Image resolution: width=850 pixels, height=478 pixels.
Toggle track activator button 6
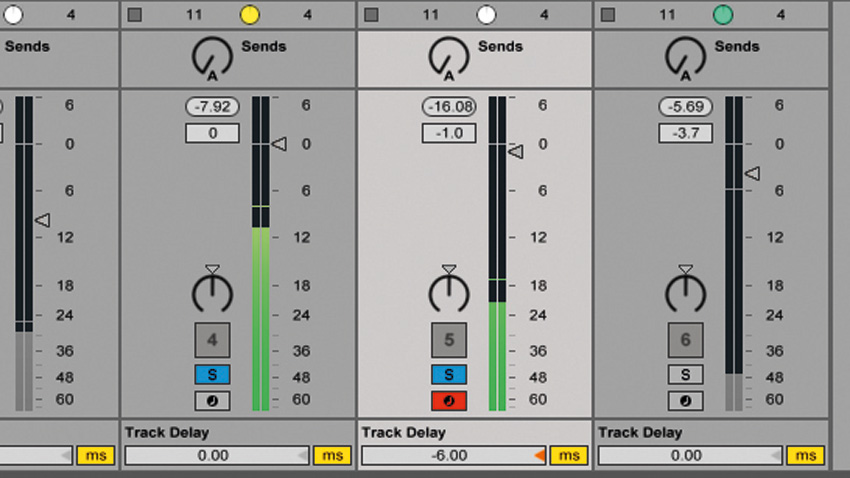(686, 340)
